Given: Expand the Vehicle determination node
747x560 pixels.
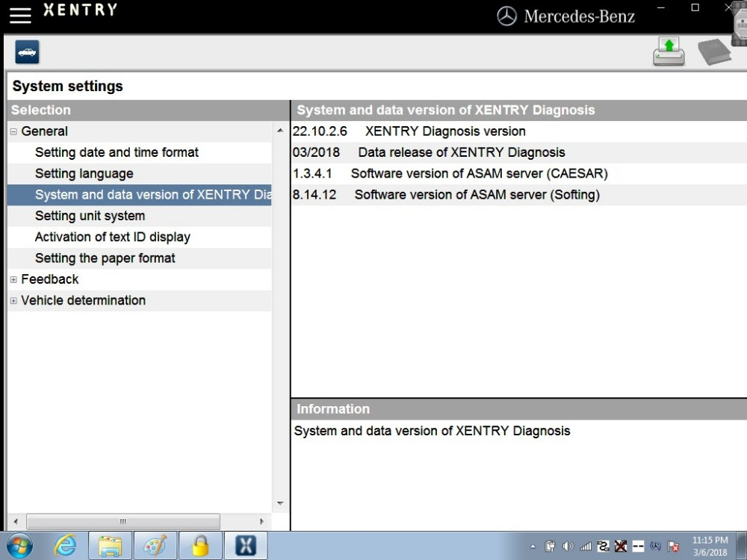Looking at the screenshot, I should click(x=13, y=300).
